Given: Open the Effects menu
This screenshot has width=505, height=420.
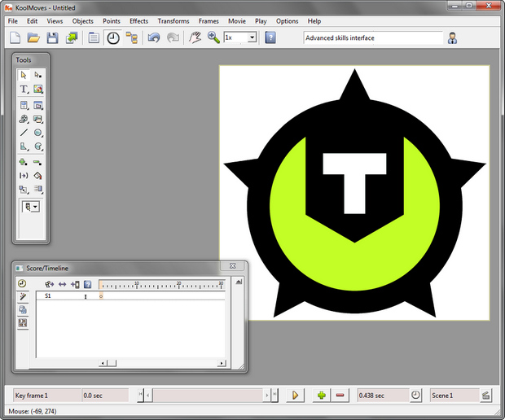Looking at the screenshot, I should tap(138, 21).
